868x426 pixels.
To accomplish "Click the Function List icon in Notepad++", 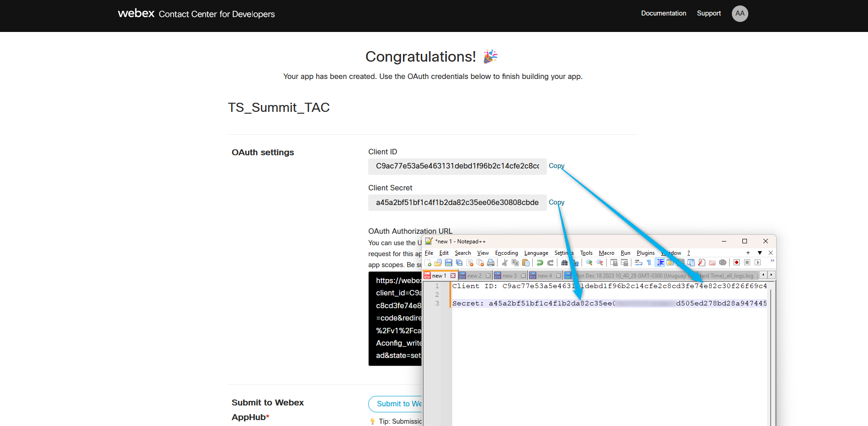I will (x=702, y=263).
